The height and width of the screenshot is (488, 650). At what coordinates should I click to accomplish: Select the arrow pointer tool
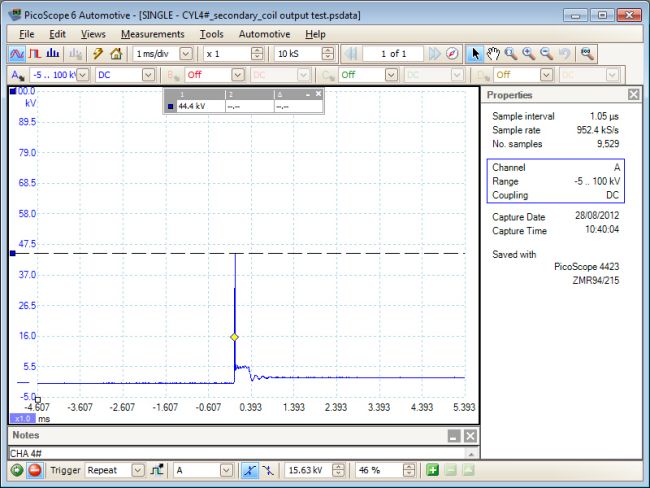coord(475,54)
